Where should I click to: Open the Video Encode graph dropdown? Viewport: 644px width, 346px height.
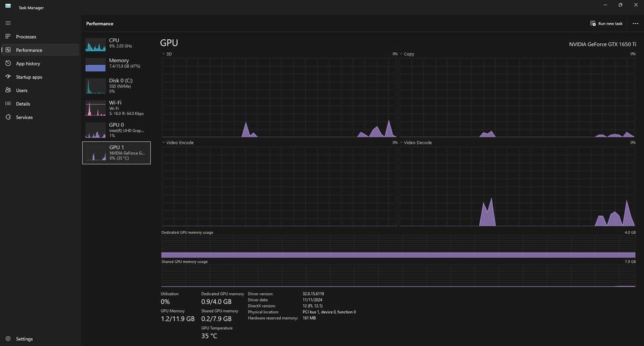pyautogui.click(x=164, y=142)
